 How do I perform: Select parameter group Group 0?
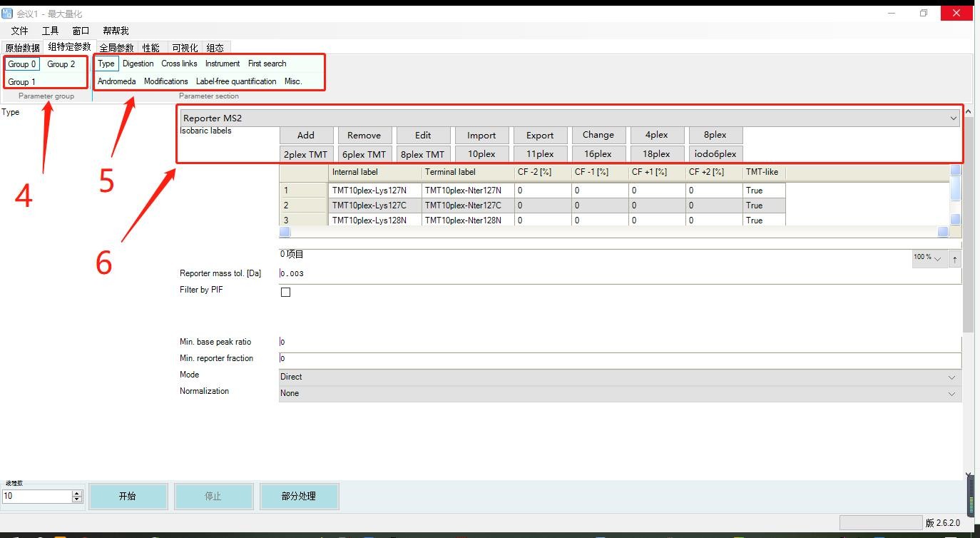click(x=22, y=64)
